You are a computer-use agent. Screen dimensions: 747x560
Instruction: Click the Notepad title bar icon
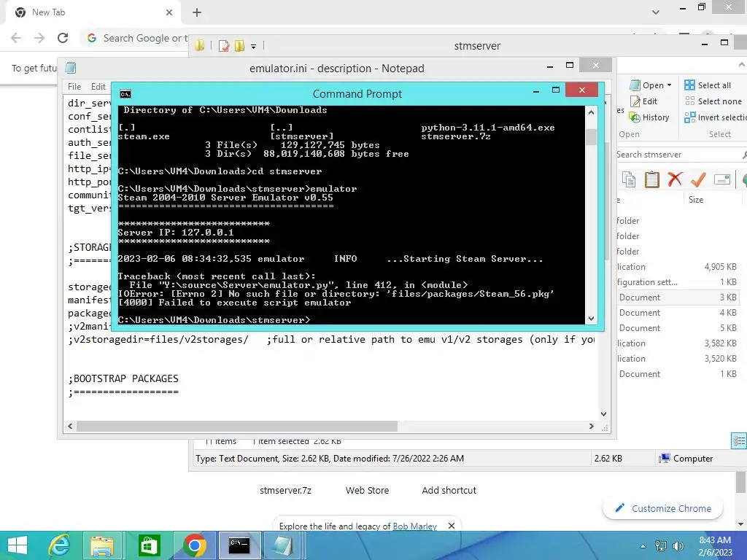pyautogui.click(x=71, y=68)
